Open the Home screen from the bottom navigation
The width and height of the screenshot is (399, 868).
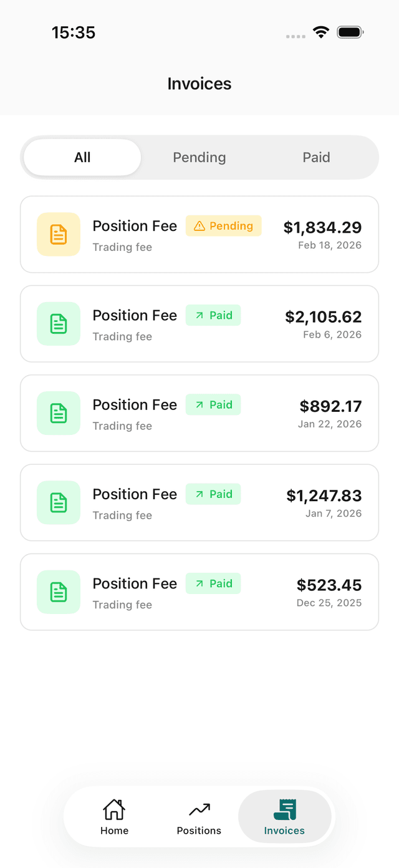(x=114, y=816)
